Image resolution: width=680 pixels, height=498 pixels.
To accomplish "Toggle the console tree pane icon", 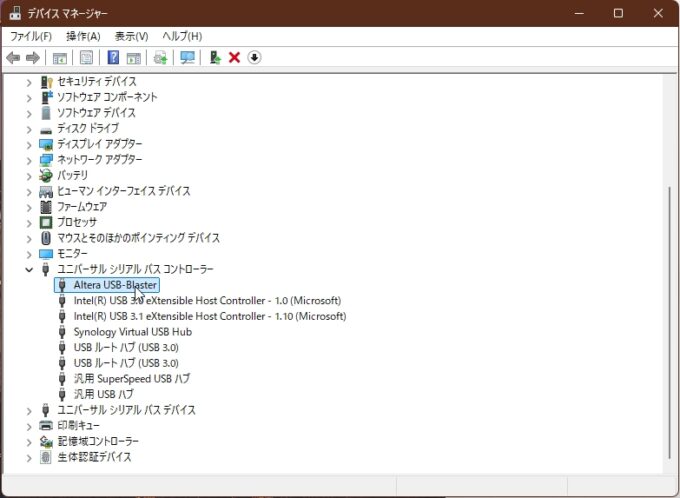I will [x=59, y=58].
